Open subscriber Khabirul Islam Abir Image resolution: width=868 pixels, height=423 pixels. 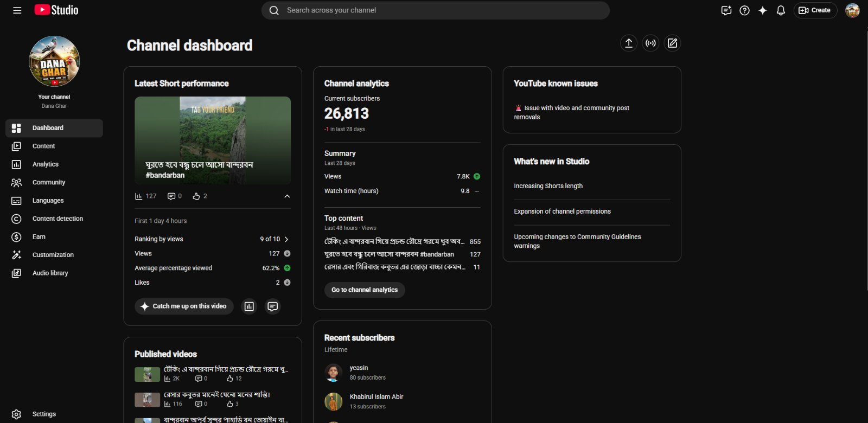point(376,397)
